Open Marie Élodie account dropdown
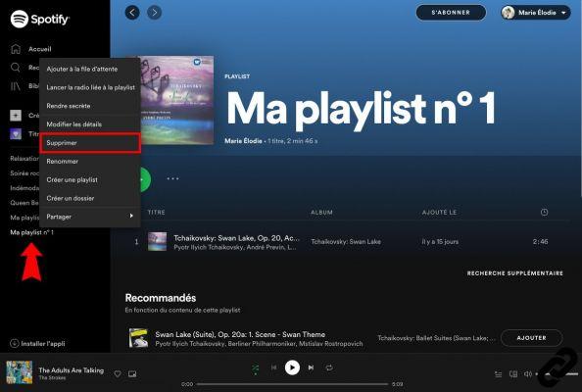Screen dimensions: 582x392 click(536, 13)
